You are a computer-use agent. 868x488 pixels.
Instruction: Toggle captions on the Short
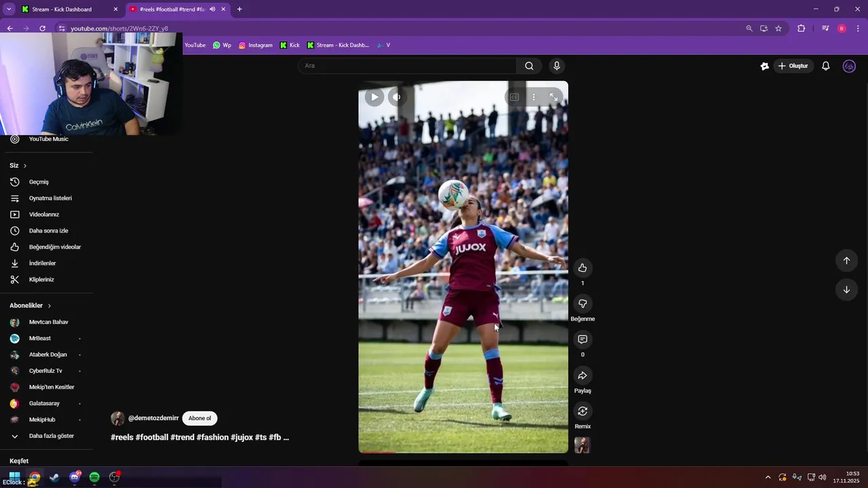click(x=514, y=97)
